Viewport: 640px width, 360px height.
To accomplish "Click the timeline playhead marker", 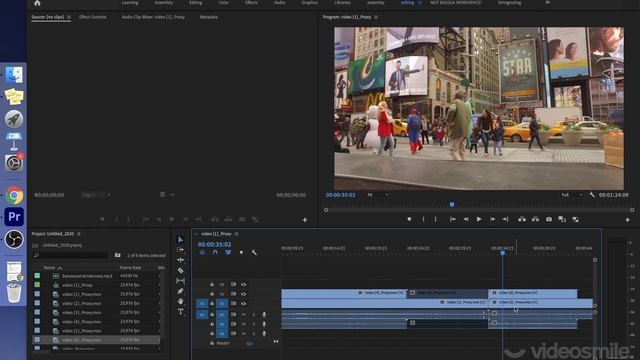I will [502, 253].
